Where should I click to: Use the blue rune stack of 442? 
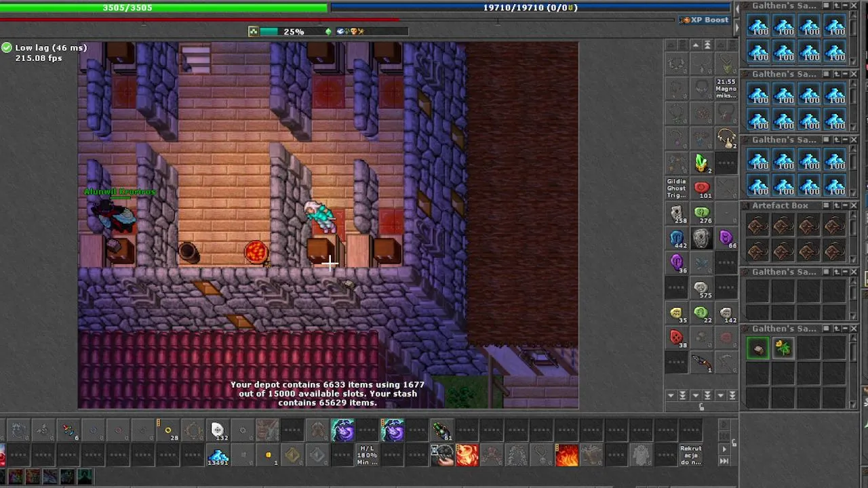point(677,239)
